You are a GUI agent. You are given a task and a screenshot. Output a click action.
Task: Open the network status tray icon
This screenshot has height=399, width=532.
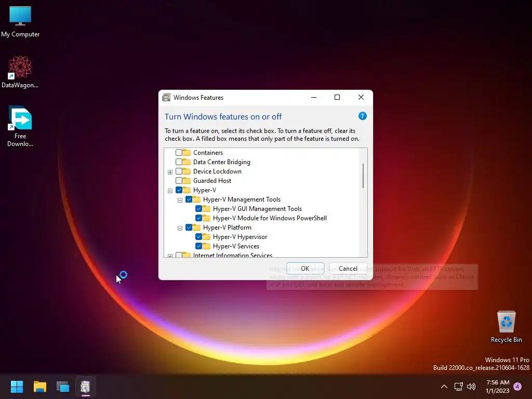pyautogui.click(x=458, y=387)
